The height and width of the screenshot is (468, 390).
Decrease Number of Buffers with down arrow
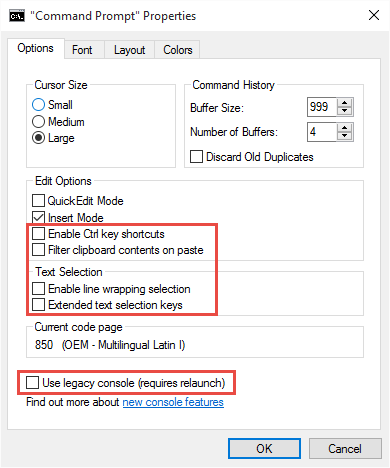coord(345,136)
